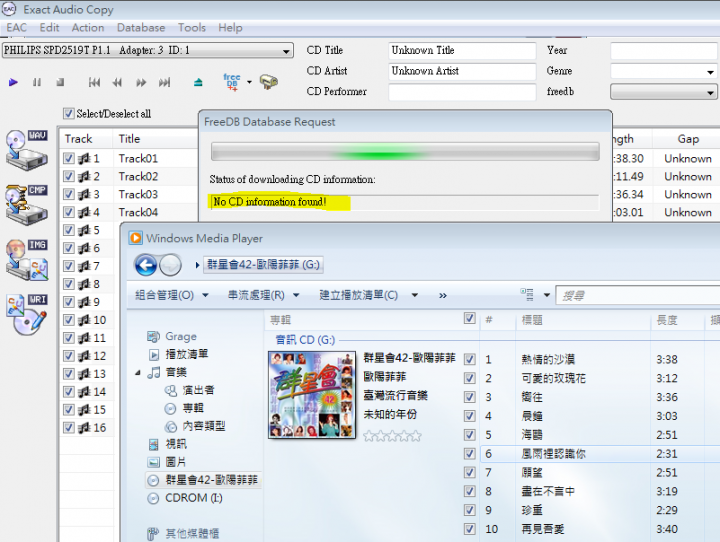Viewport: 720px width, 542px height.
Task: Select 播放清單 in the sidebar
Action: (x=179, y=355)
